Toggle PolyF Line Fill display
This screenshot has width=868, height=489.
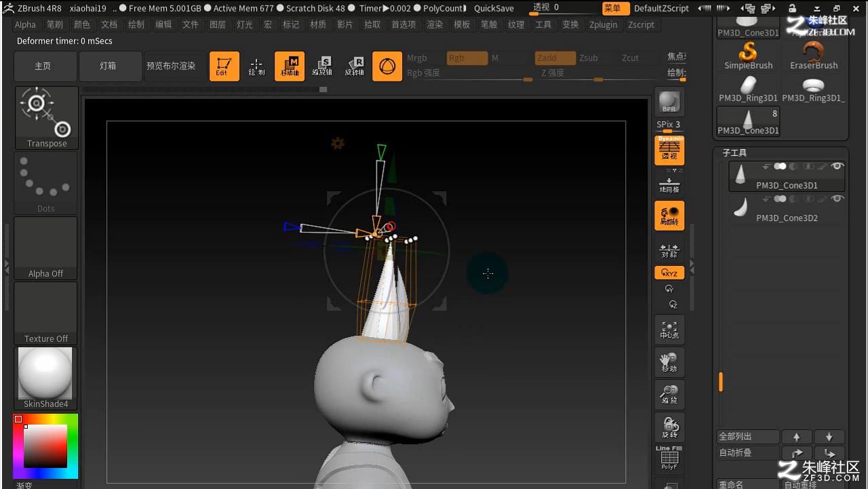click(669, 458)
